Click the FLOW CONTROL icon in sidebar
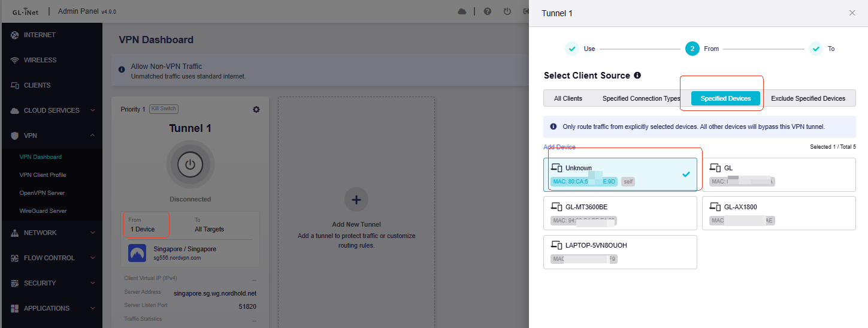The width and height of the screenshot is (868, 328). tap(15, 258)
